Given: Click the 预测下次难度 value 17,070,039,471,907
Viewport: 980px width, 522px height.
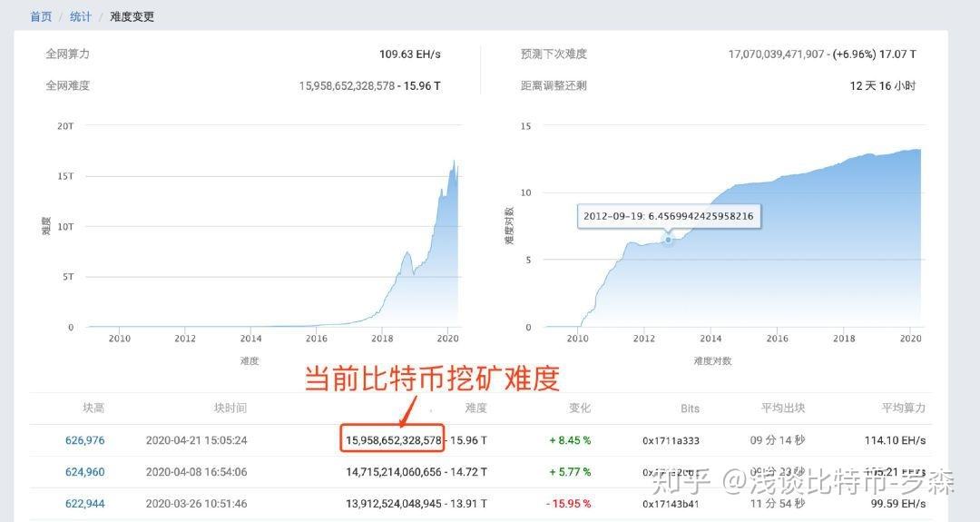Looking at the screenshot, I should point(776,54).
